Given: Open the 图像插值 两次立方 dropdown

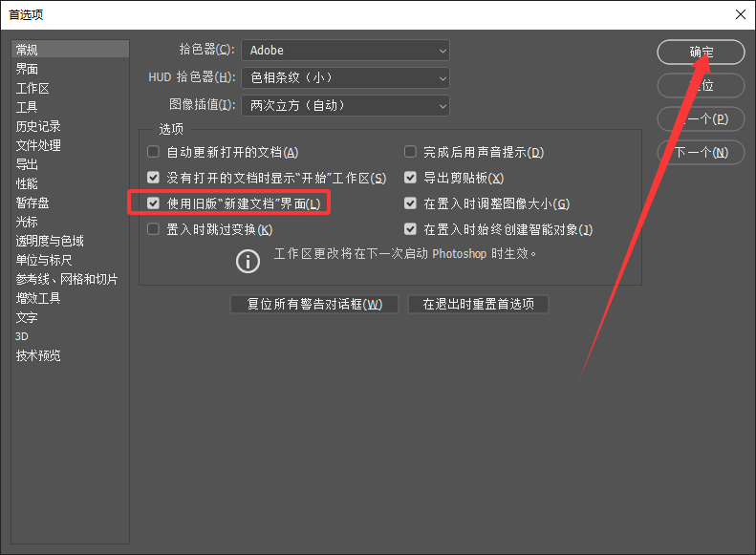Looking at the screenshot, I should pyautogui.click(x=345, y=105).
